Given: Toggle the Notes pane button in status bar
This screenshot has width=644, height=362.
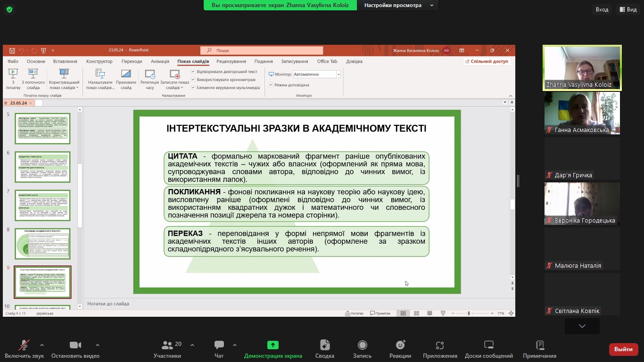Looking at the screenshot, I should [355, 313].
